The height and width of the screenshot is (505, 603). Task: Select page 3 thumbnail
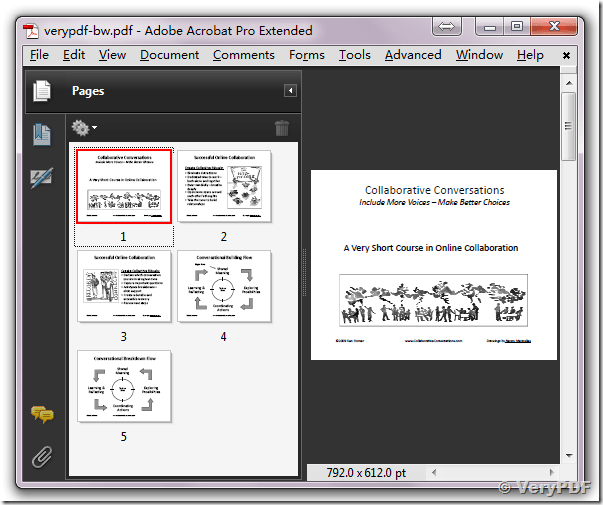coord(124,286)
